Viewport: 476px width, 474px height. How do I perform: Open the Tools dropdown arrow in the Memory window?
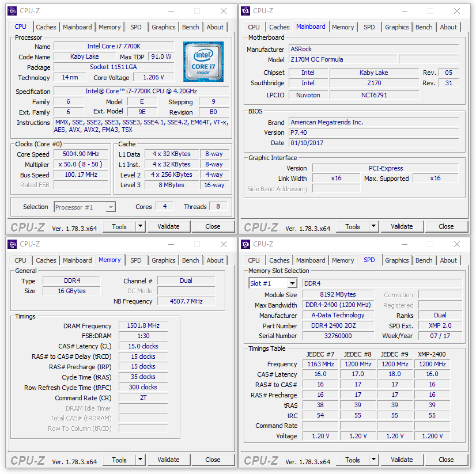(x=140, y=459)
